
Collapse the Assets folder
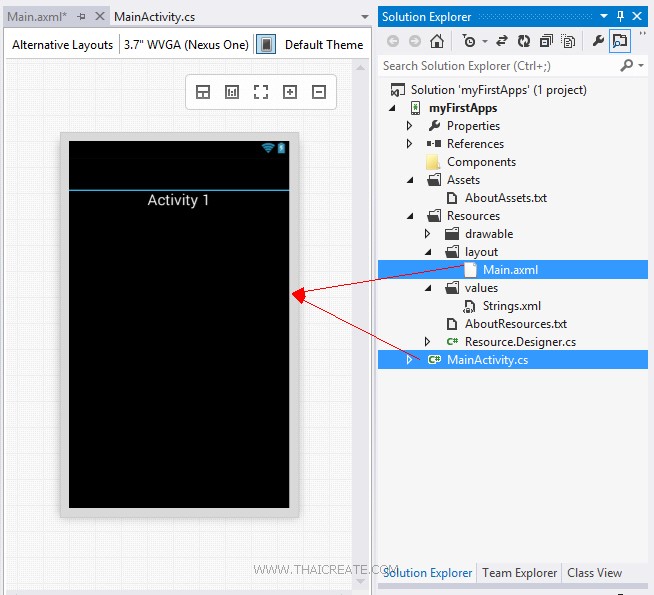(x=410, y=180)
